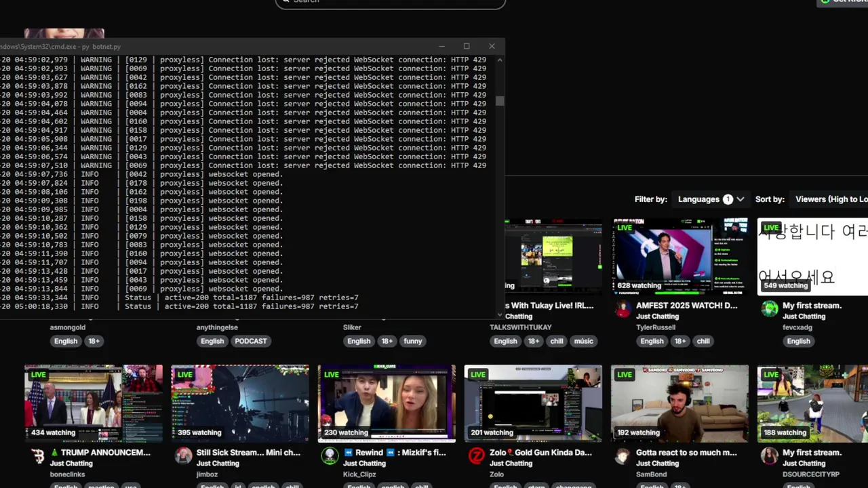This screenshot has width=868, height=488.
Task: Click the Kick_Clipz channel avatar
Action: click(330, 455)
